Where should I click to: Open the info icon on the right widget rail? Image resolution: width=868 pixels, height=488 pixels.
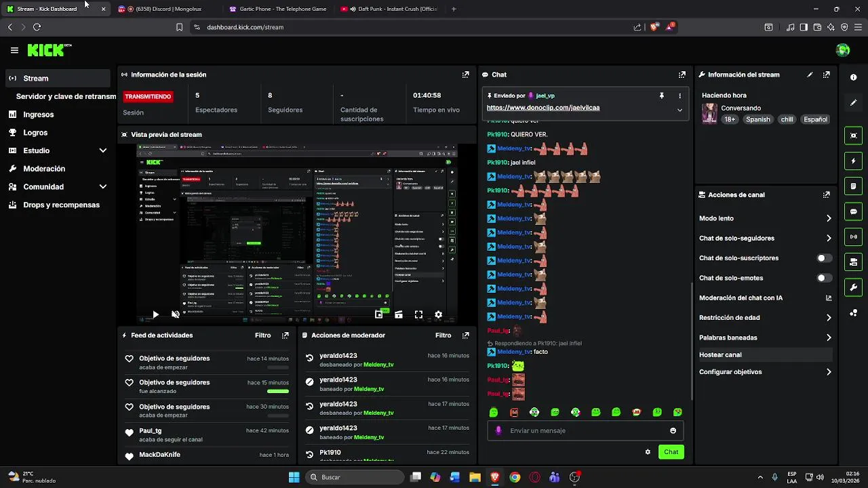click(x=853, y=77)
